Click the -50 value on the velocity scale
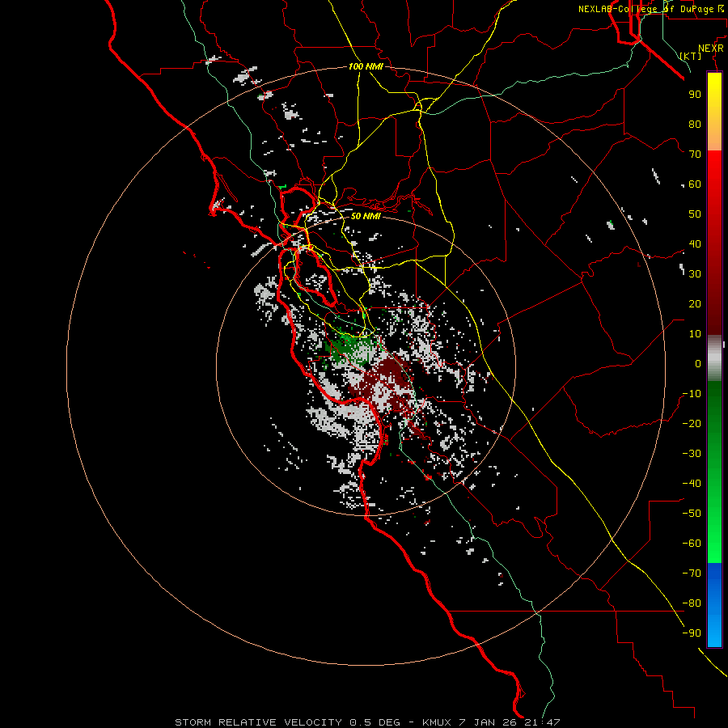Viewport: 728px width, 728px height. (x=692, y=514)
